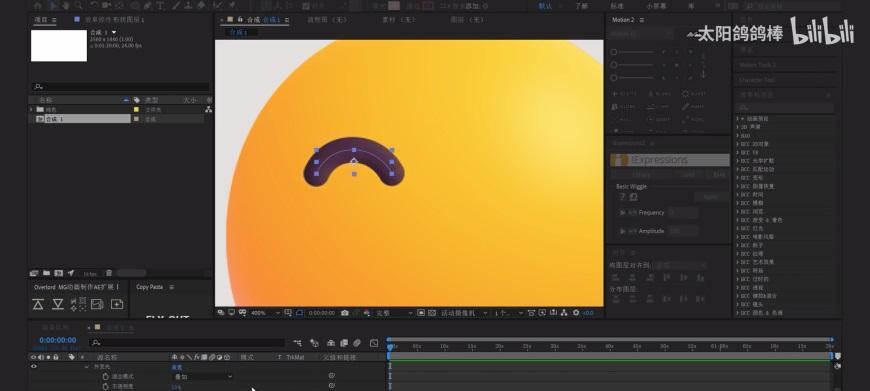Image resolution: width=870 pixels, height=391 pixels.
Task: Toggle Shy layers switch in timeline
Action: point(331,343)
